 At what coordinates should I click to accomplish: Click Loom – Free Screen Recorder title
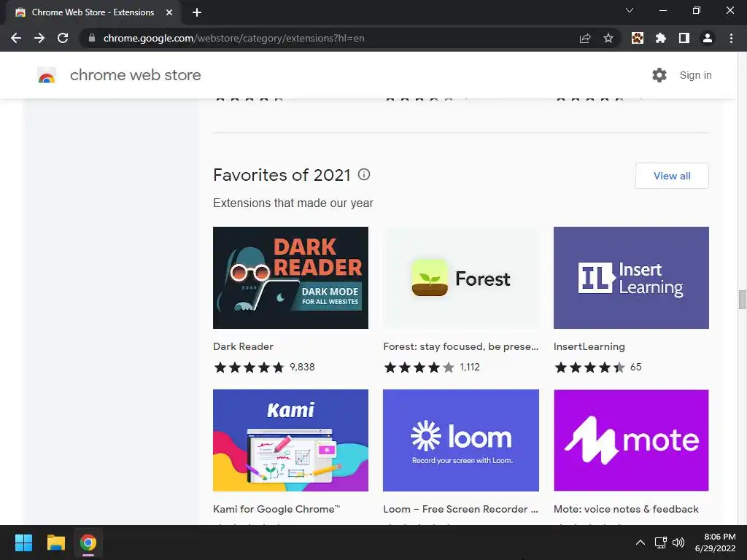click(461, 509)
